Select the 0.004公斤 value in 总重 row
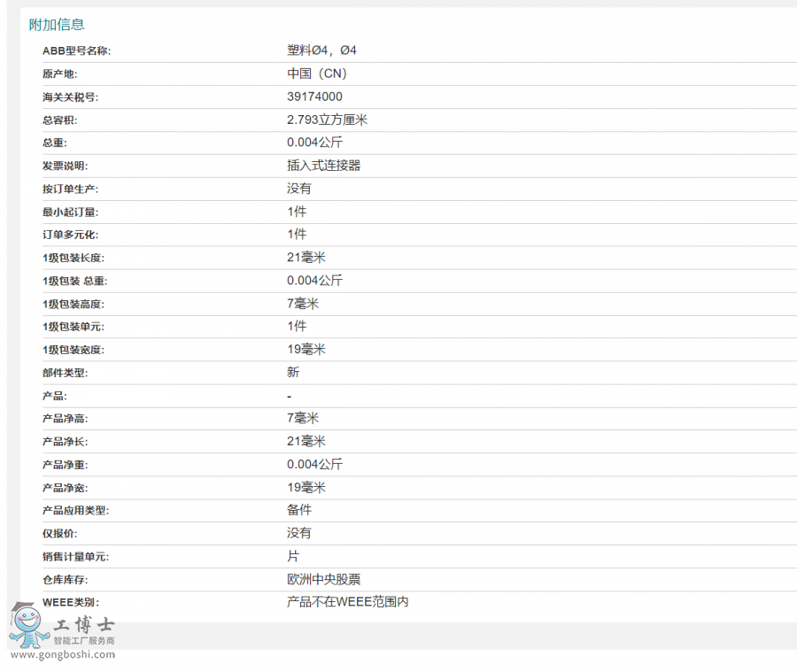This screenshot has height=672, width=797. [x=314, y=143]
